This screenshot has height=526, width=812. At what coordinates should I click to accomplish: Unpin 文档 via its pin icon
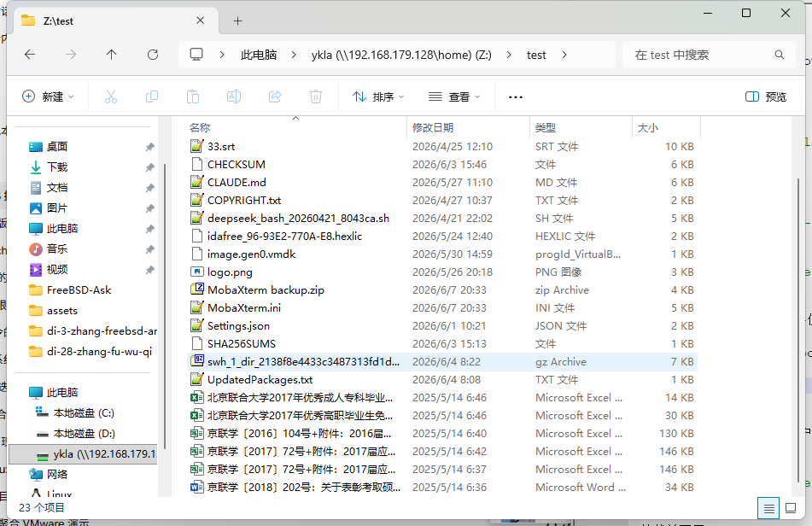pyautogui.click(x=149, y=188)
